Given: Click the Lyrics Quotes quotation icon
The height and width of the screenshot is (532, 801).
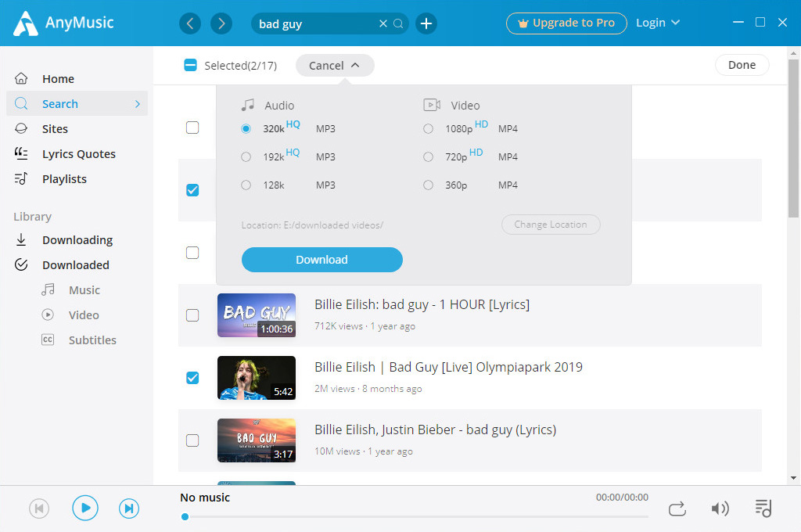Looking at the screenshot, I should coord(21,154).
